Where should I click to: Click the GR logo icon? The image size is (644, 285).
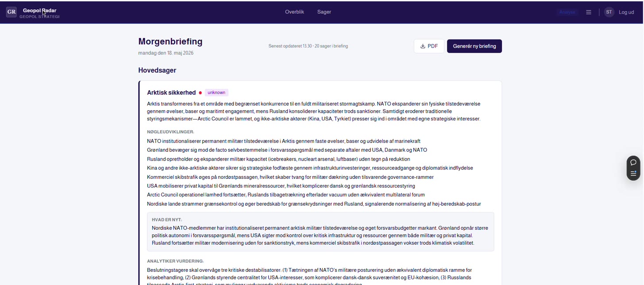[x=11, y=12]
